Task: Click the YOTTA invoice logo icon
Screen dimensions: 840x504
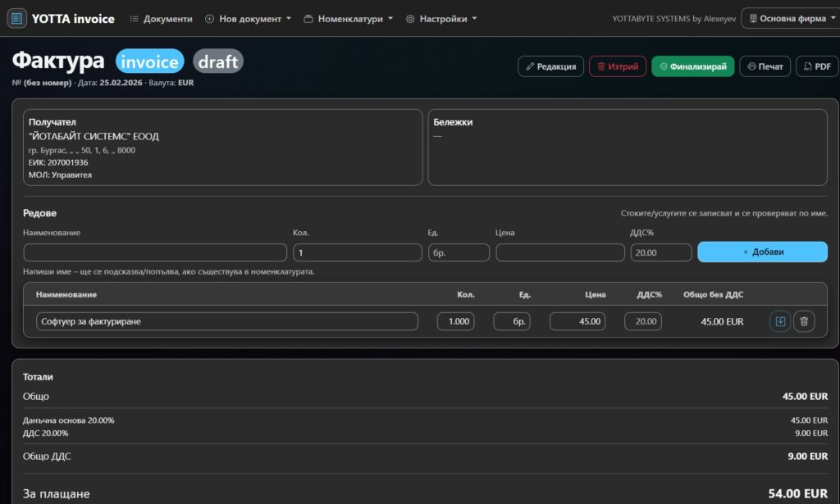Action: click(16, 18)
